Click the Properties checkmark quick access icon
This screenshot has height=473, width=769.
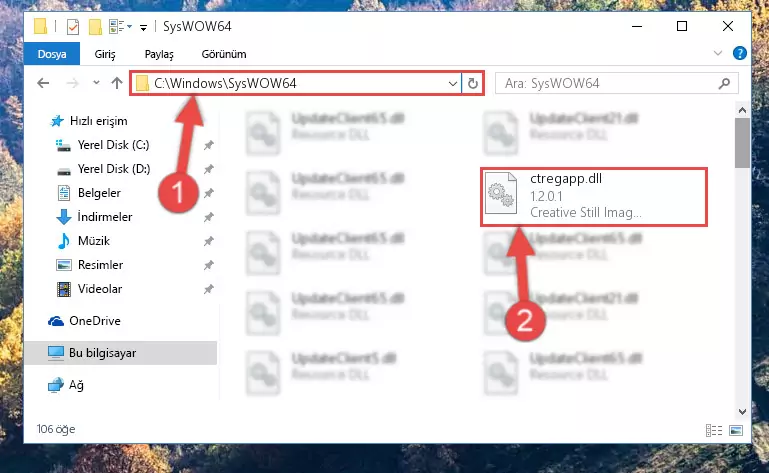pos(73,26)
